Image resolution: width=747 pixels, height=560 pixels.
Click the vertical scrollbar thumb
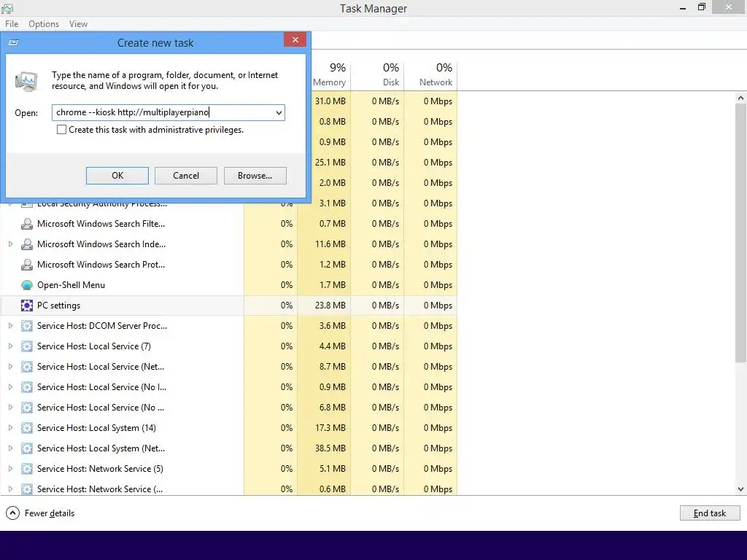click(740, 233)
